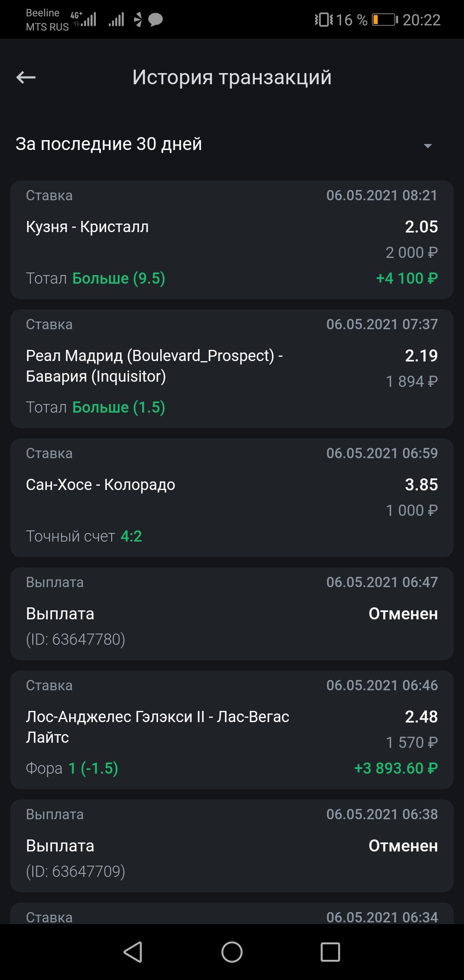Tap the +3 893.60 ₽ winning amount
The image size is (464, 980).
pyautogui.click(x=396, y=768)
